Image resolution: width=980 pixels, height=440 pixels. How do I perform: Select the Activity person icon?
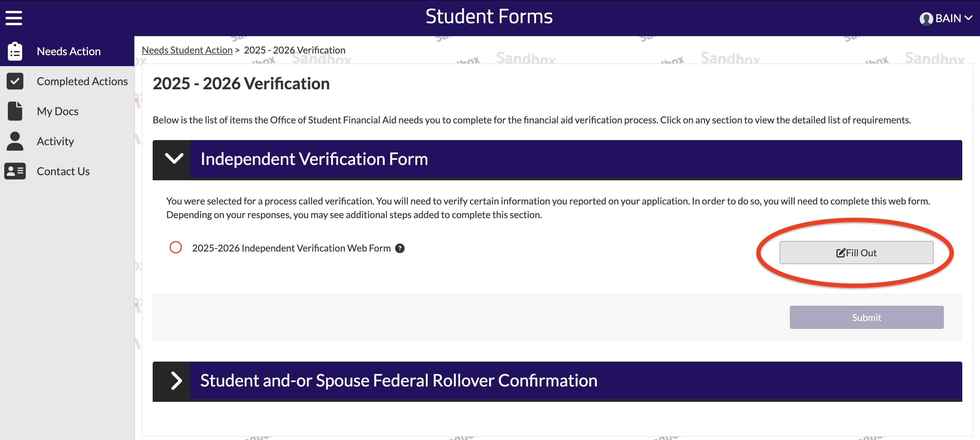(x=15, y=141)
